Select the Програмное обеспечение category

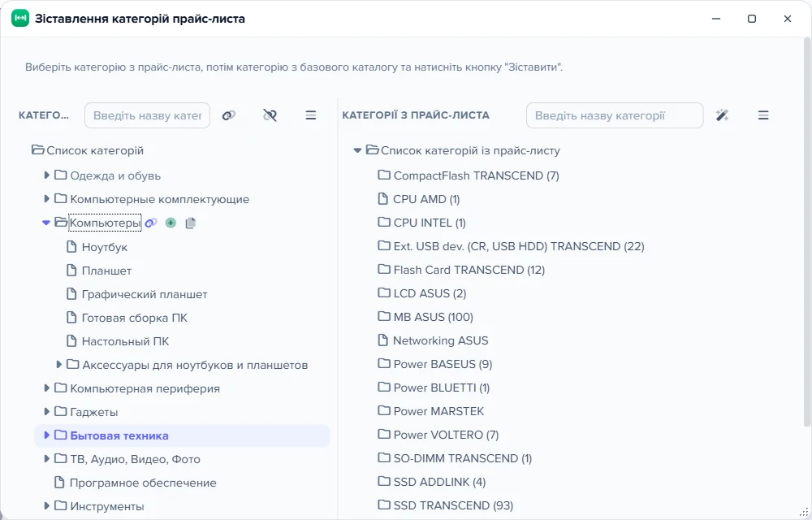[142, 483]
